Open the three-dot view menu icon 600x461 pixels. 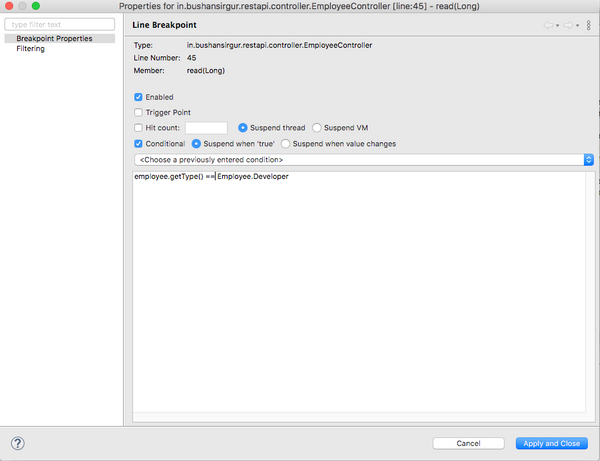coord(589,24)
